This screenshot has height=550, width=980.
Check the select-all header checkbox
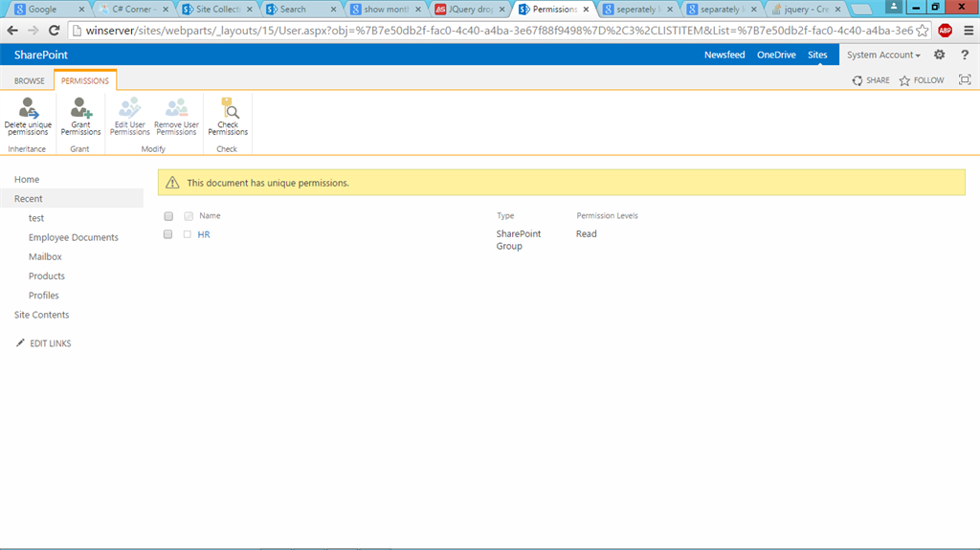(x=168, y=216)
